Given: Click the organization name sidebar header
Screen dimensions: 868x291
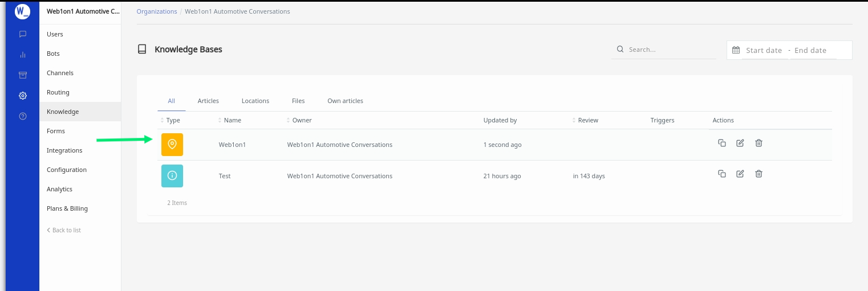Looking at the screenshot, I should pyautogui.click(x=83, y=11).
